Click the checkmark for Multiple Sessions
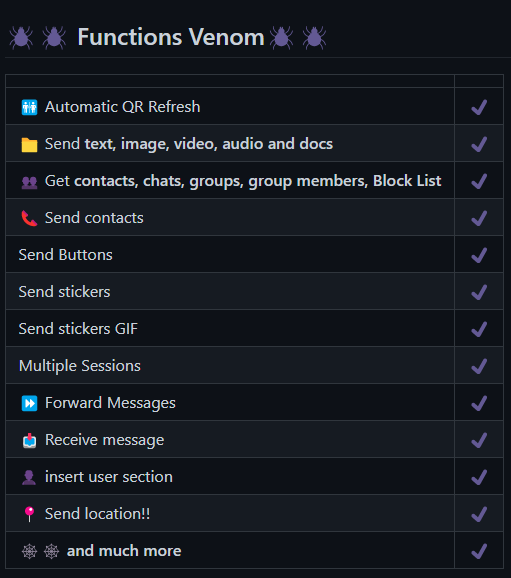This screenshot has width=511, height=578. tap(479, 366)
